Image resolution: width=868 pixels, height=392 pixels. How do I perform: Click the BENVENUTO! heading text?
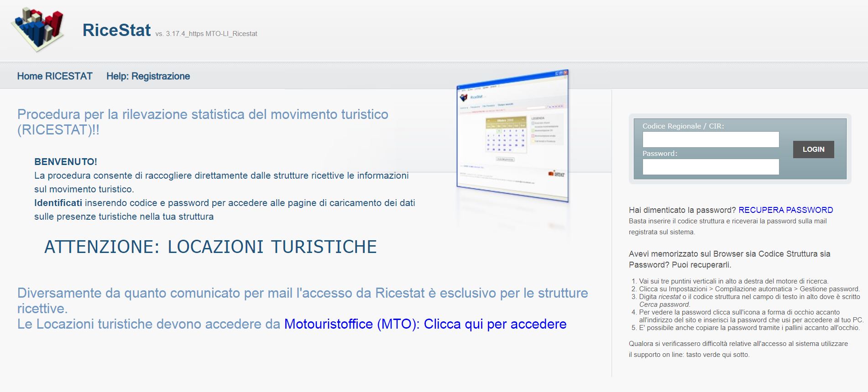coord(66,162)
